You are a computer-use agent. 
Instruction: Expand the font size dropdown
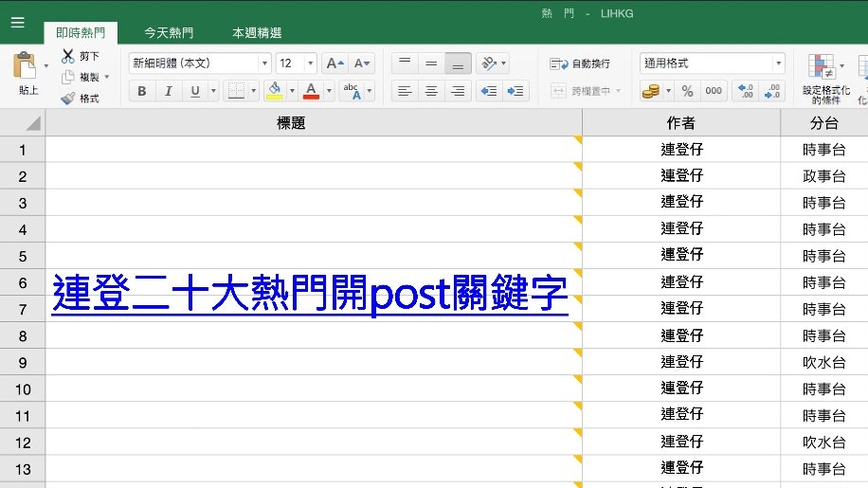pos(311,63)
